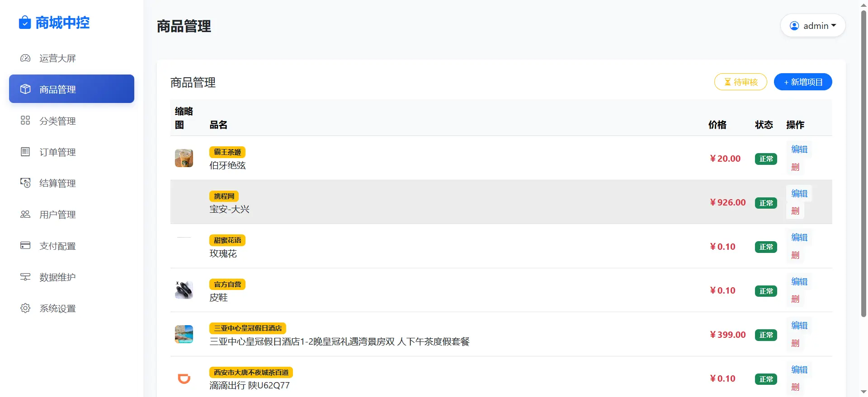Click the box icon beside 商品管理

point(25,89)
